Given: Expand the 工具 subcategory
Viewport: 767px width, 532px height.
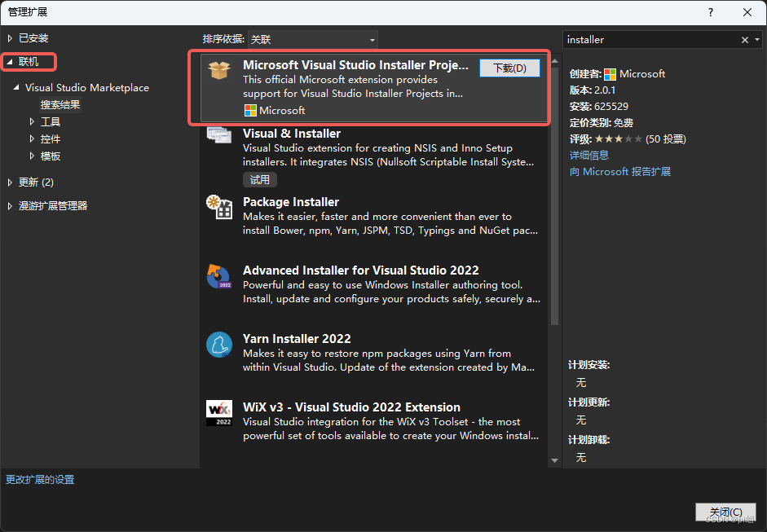Looking at the screenshot, I should [32, 121].
